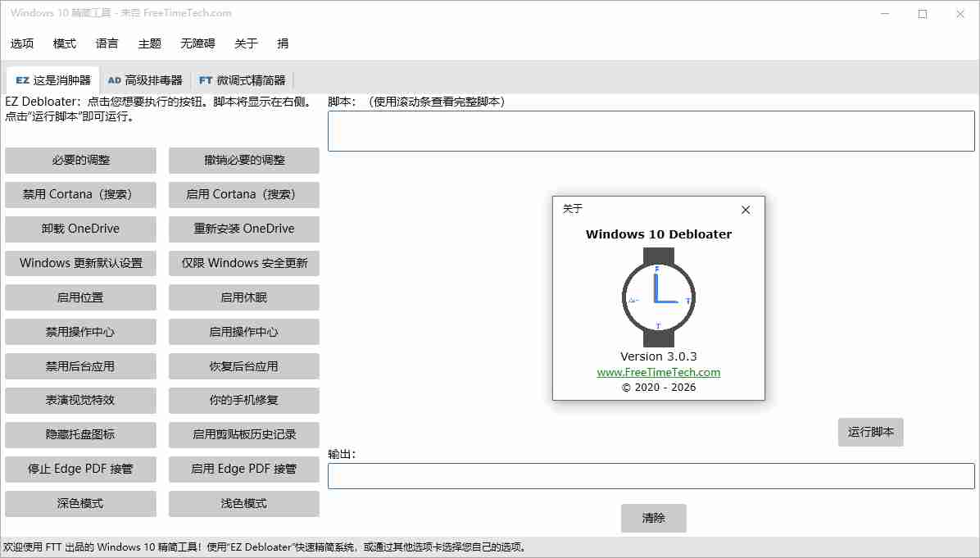Screen dimensions: 980x558
Task: Open the 模式 menu
Action: coord(65,43)
